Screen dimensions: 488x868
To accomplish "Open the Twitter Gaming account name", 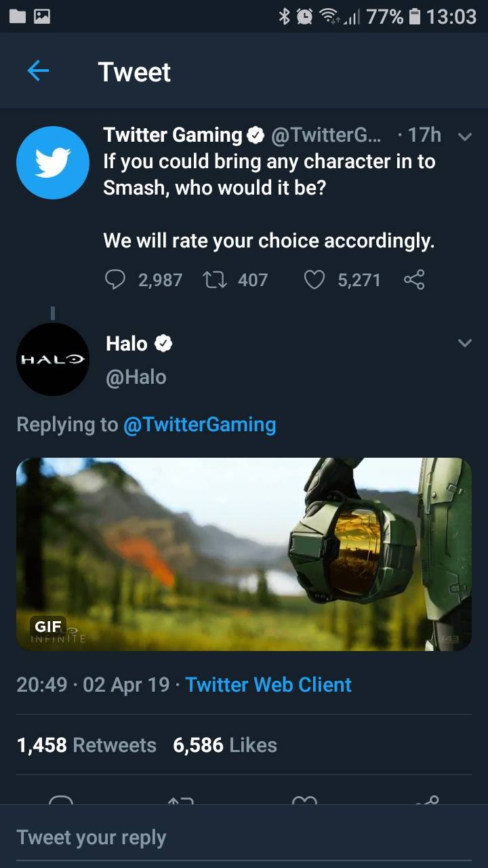I will pyautogui.click(x=172, y=135).
